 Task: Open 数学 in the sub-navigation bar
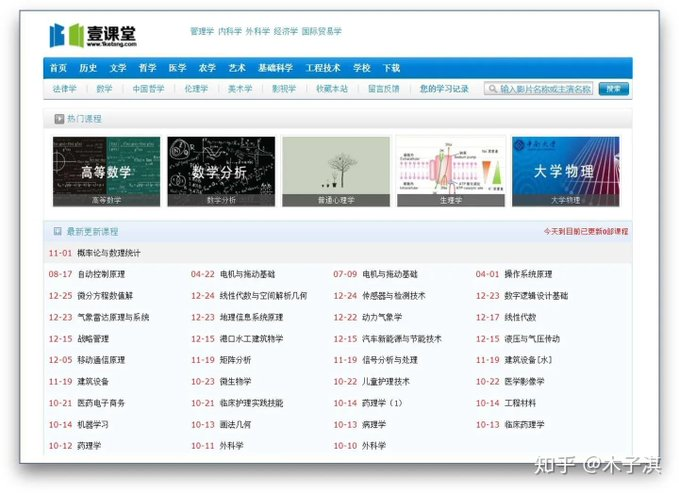[x=104, y=89]
